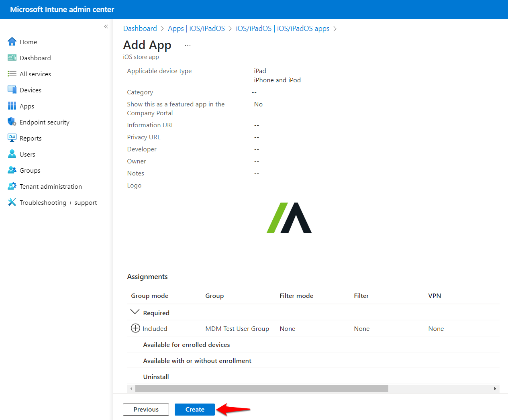Click the Create button
Viewport: 508px width, 420px height.
click(x=195, y=409)
